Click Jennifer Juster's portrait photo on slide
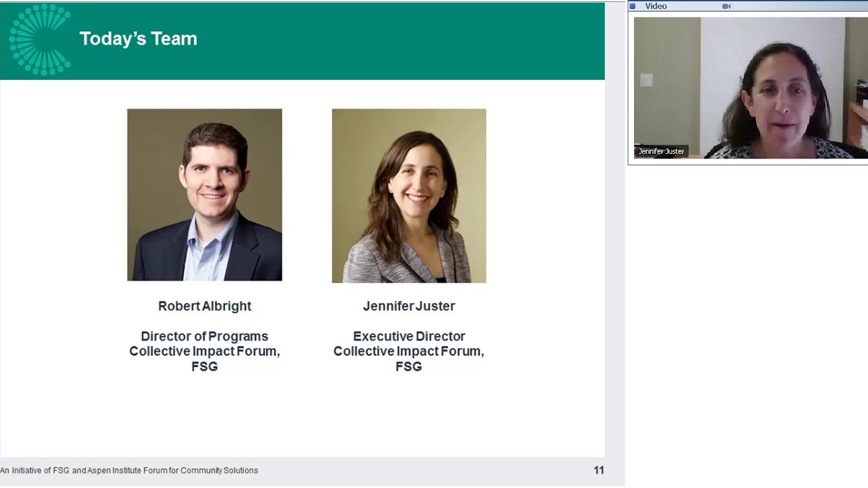Screen dimensions: 868x488 pos(409,196)
